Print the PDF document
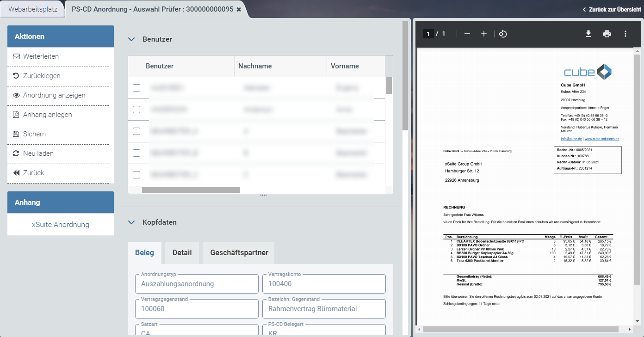Viewport: 644px width, 337px height. coord(607,34)
